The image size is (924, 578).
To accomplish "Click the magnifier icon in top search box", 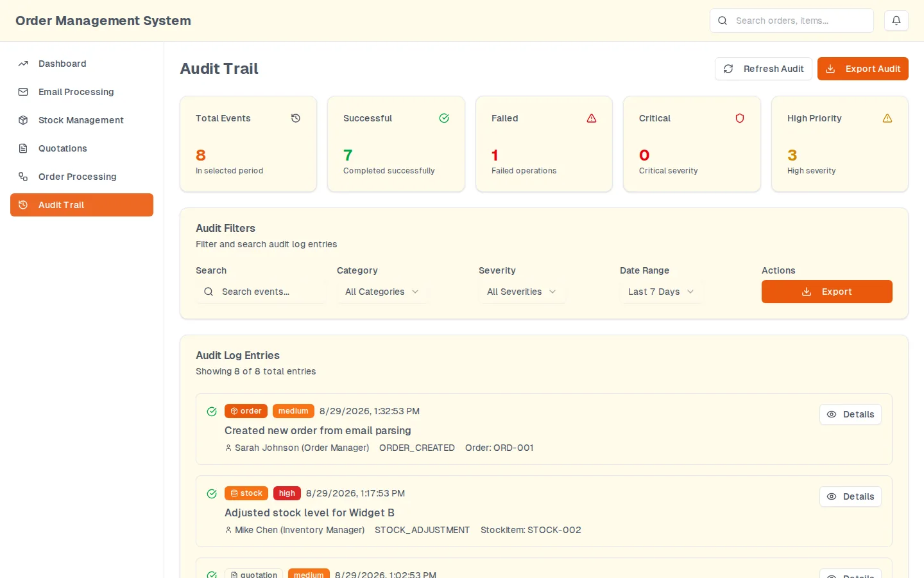I will [x=723, y=21].
